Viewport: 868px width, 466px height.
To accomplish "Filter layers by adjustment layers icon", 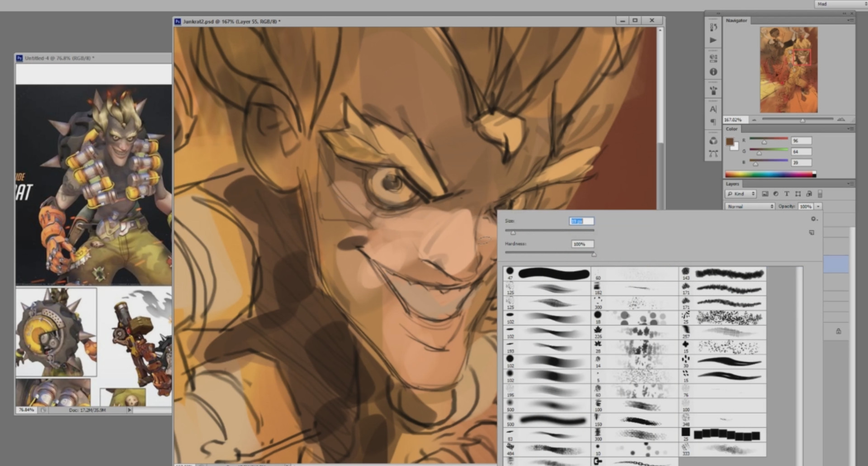I will (x=776, y=194).
